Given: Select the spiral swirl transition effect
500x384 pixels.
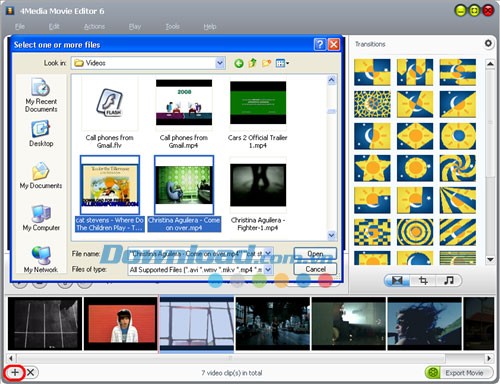Looking at the screenshot, I should pos(458,168).
